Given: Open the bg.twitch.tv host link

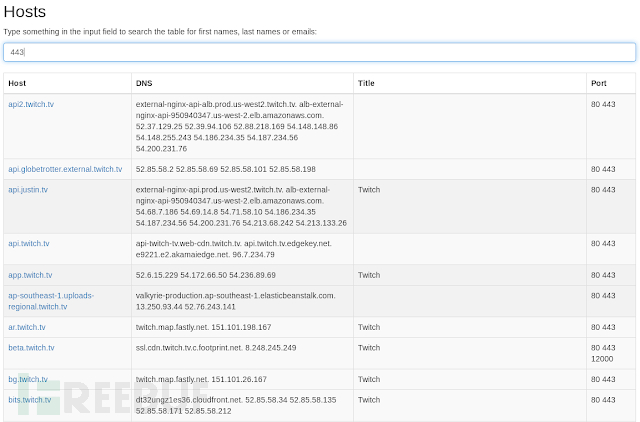Looking at the screenshot, I should tap(28, 379).
